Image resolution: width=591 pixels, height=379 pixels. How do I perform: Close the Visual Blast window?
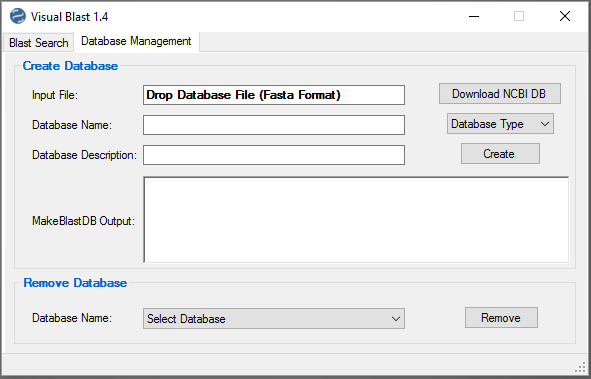pos(565,16)
